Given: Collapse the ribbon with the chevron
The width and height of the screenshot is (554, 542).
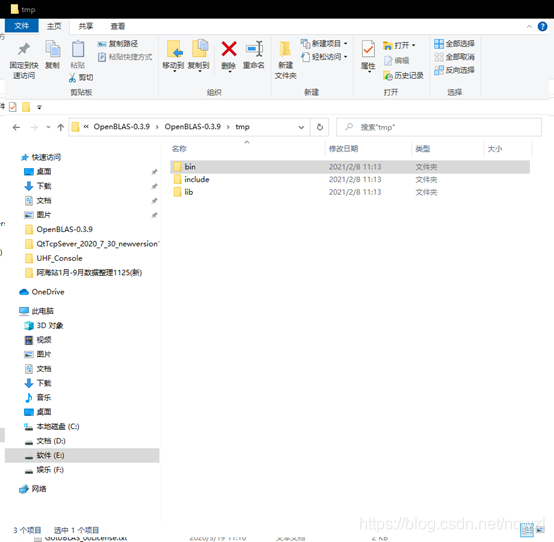Looking at the screenshot, I should (x=529, y=26).
